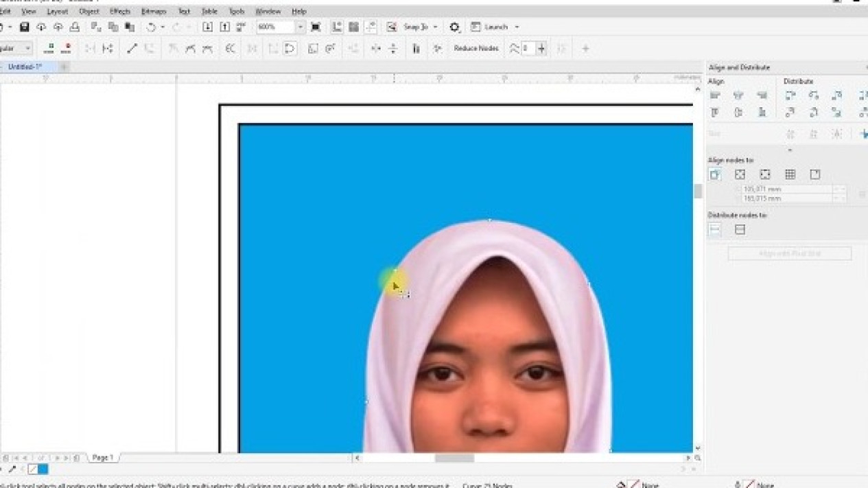Click the Reduce Nodes button
The width and height of the screenshot is (868, 488).
click(x=476, y=48)
